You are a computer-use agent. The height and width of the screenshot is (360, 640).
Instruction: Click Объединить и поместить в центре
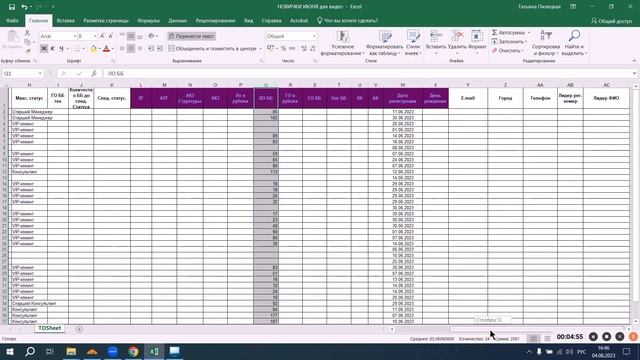coord(212,49)
